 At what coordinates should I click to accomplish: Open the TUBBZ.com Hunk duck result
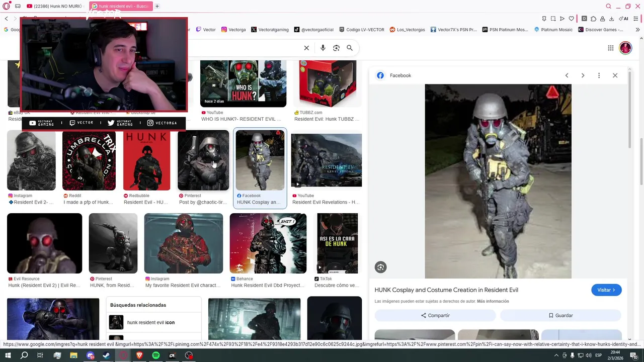[x=328, y=83]
